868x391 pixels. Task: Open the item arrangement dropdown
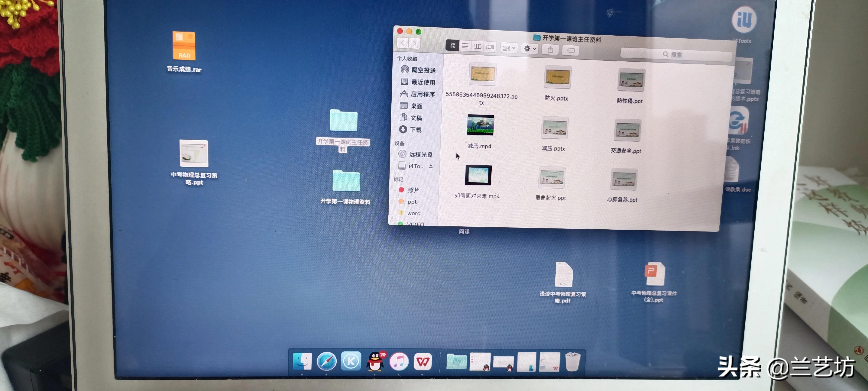pyautogui.click(x=509, y=48)
